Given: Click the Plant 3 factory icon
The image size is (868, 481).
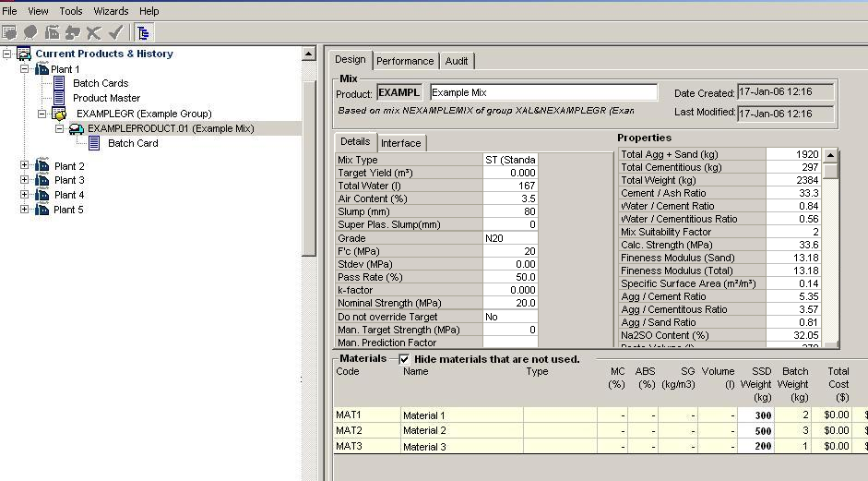Looking at the screenshot, I should pyautogui.click(x=42, y=180).
